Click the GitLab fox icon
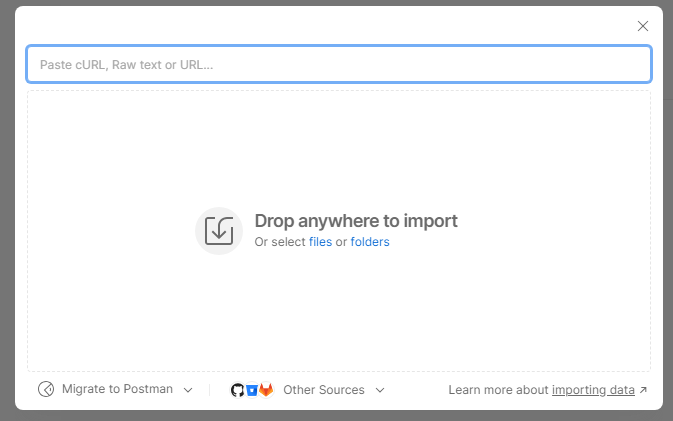This screenshot has width=673, height=421. tap(266, 390)
